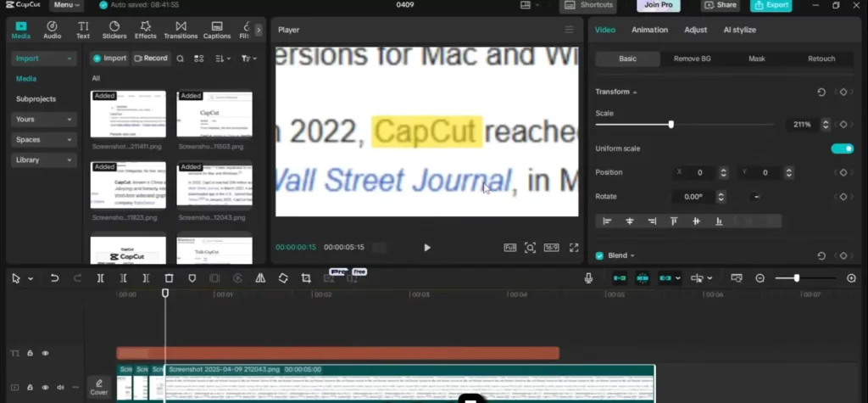
Task: Reset the Transform settings
Action: tap(821, 92)
